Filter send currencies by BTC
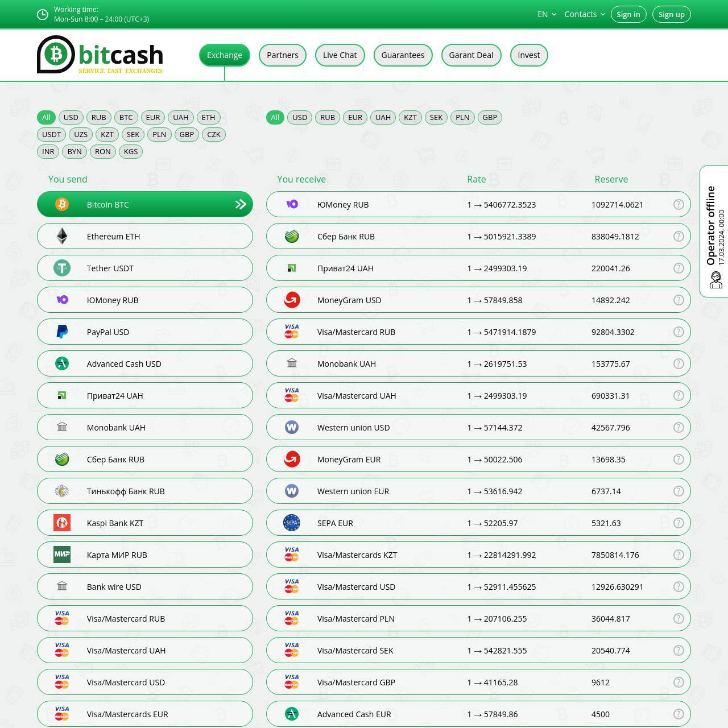728x728 pixels. [x=126, y=118]
